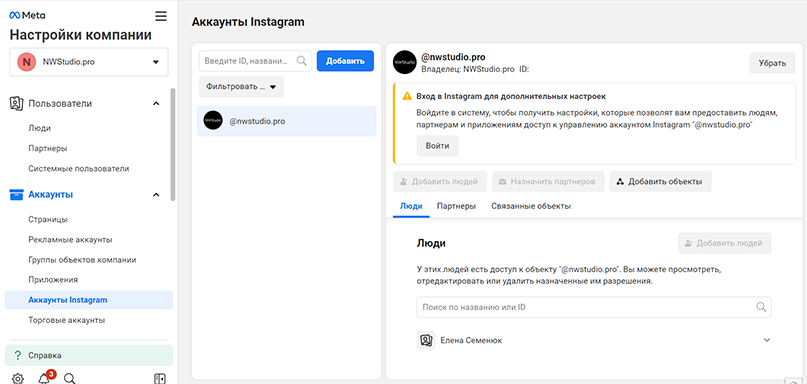Click the Аккаунты Instagram page heading
Image resolution: width=807 pixels, height=384 pixels.
click(x=248, y=22)
